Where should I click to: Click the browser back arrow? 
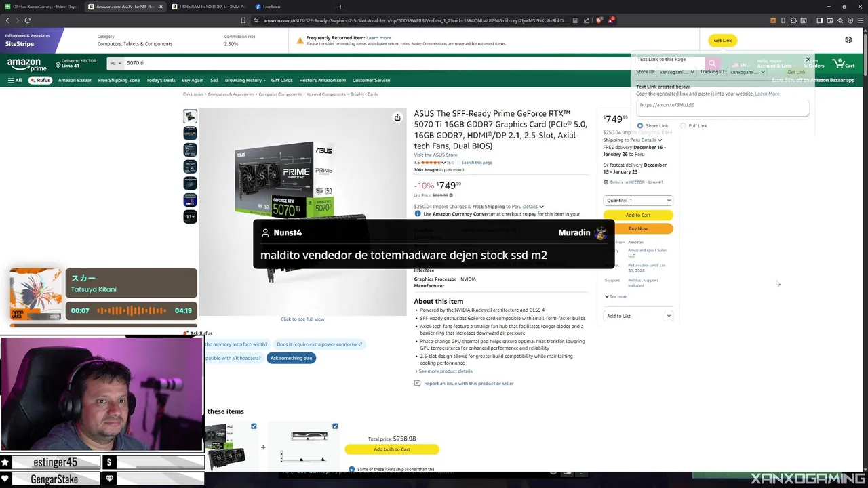[7, 20]
